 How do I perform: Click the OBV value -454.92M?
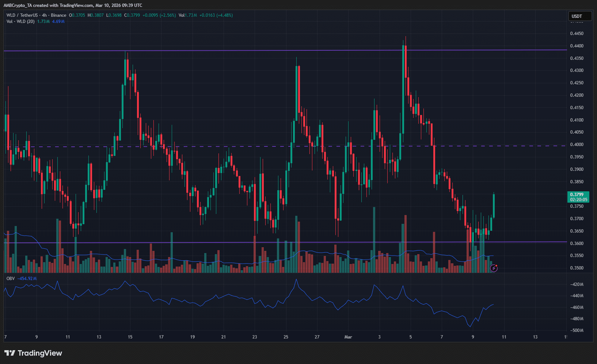pyautogui.click(x=27, y=279)
